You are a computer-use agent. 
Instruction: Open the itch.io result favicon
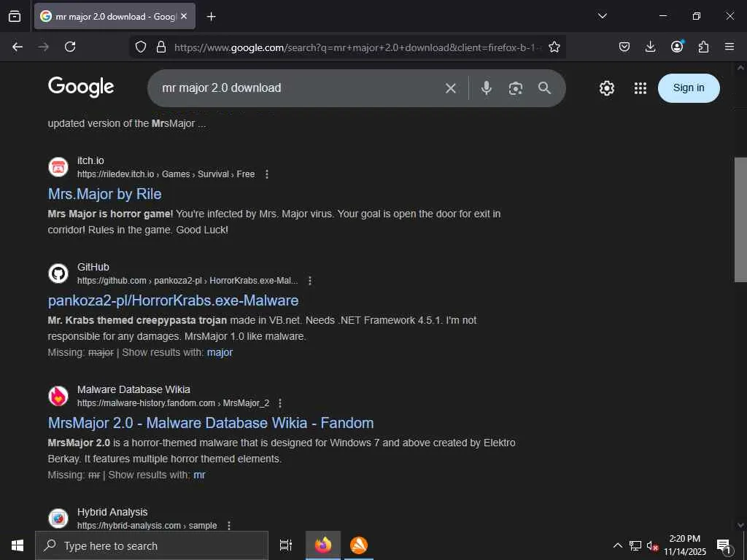point(58,167)
